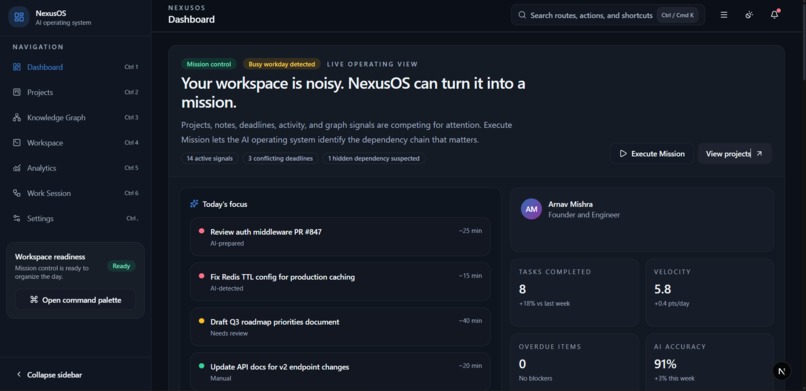Click the ~40 min estimate text
Viewport: 806px width, 391px height.
click(470, 321)
